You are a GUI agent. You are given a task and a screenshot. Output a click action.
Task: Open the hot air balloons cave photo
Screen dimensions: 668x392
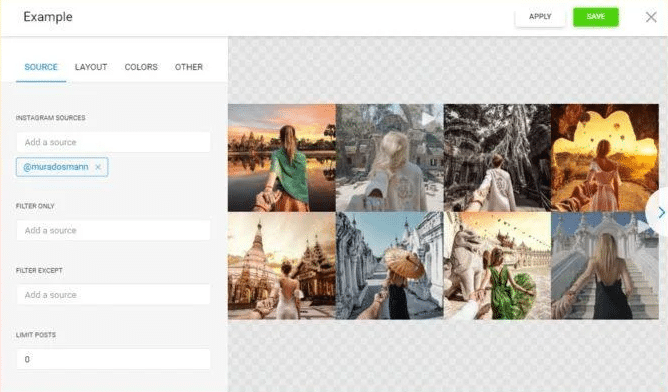point(605,158)
